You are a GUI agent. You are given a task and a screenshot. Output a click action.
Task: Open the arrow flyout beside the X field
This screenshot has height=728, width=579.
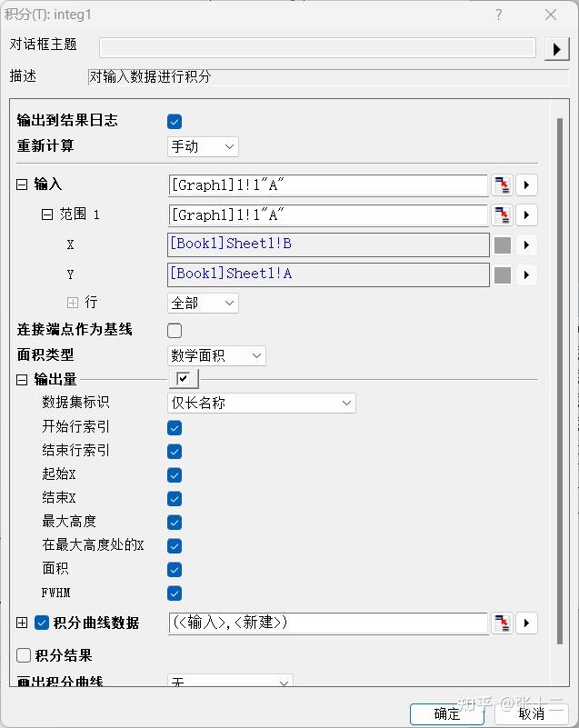tap(526, 245)
